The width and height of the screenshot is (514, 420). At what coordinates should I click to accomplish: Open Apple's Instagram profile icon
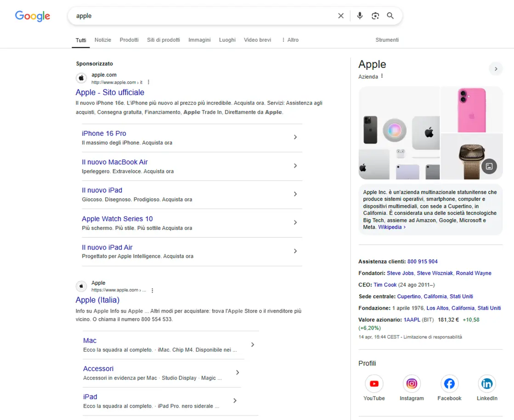point(412,384)
